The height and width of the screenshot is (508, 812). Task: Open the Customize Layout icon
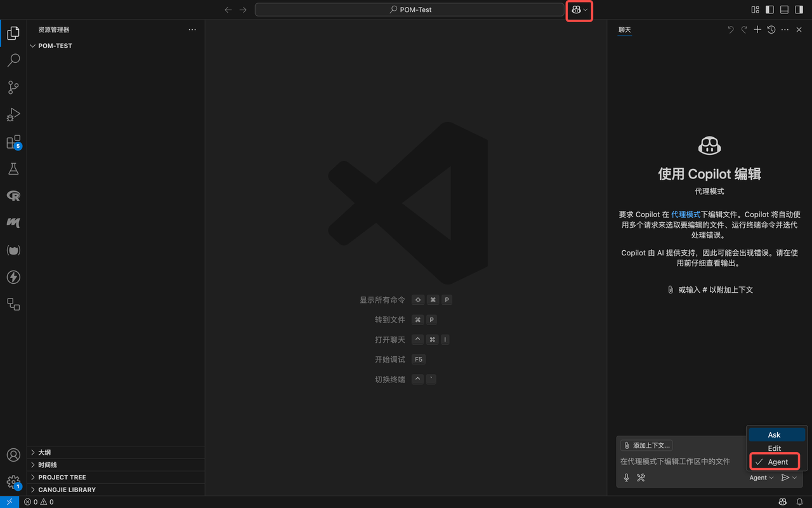coord(755,10)
